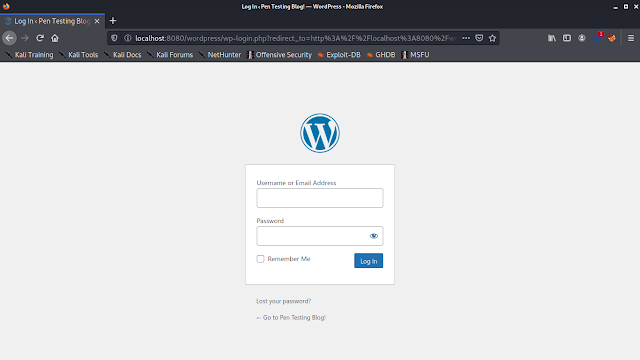The width and height of the screenshot is (640, 360).
Task: Follow Go to Pen Testing Blog! link
Action: click(291, 318)
